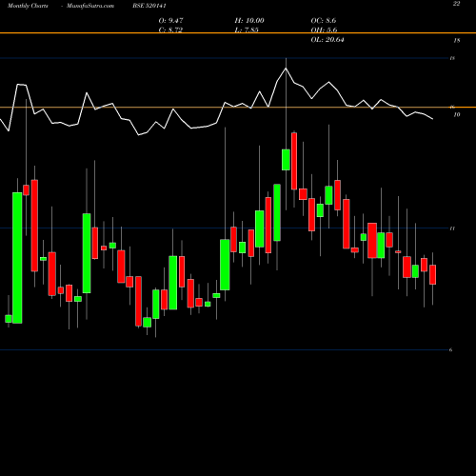
Task: Click the 'OC: 8.6' reading
Action: (x=324, y=21)
